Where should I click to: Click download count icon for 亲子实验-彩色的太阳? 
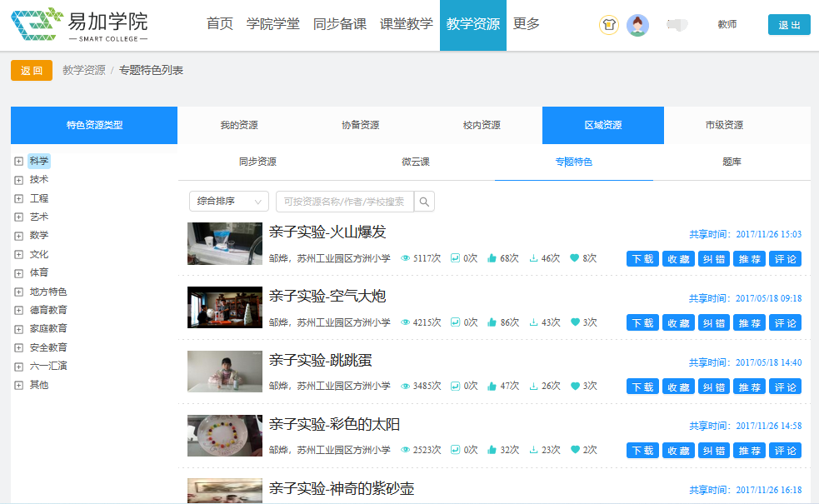click(x=534, y=450)
